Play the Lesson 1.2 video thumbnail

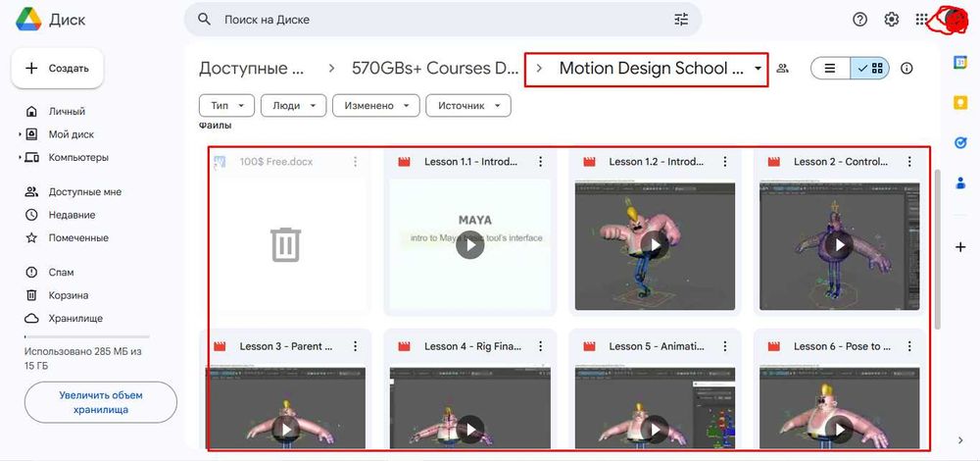[x=655, y=245]
